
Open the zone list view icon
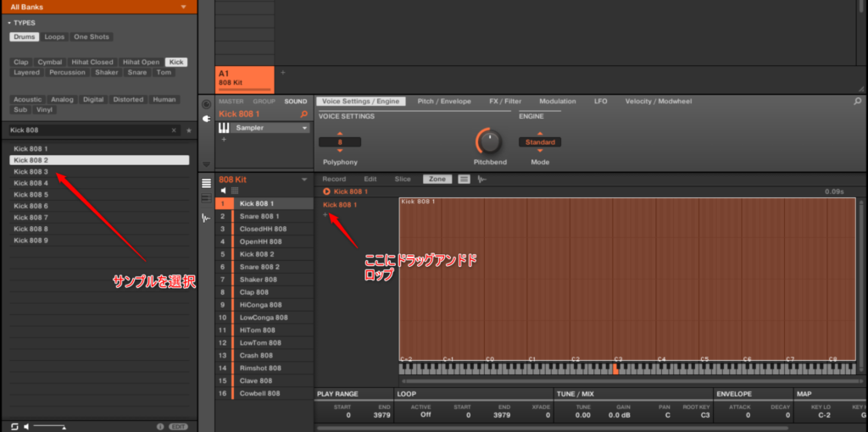coord(464,179)
